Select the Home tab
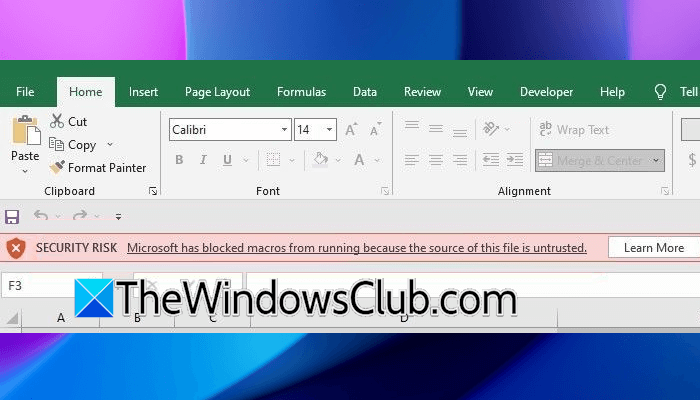Image resolution: width=700 pixels, height=400 pixels. pyautogui.click(x=86, y=92)
